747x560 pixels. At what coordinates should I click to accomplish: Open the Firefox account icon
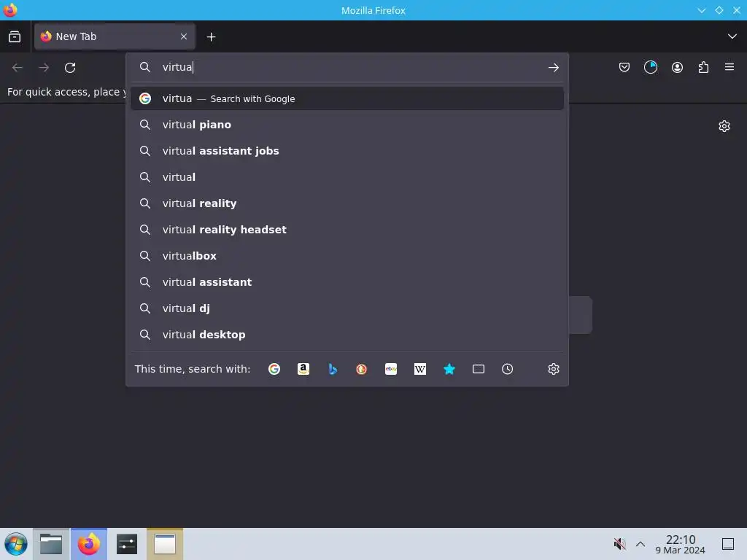pyautogui.click(x=677, y=67)
